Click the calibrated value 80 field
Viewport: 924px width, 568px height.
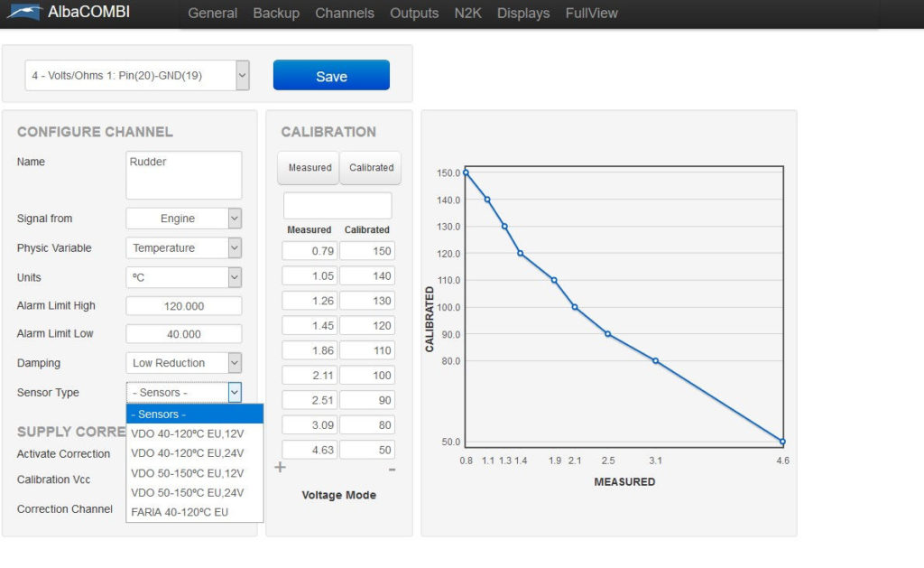(367, 424)
